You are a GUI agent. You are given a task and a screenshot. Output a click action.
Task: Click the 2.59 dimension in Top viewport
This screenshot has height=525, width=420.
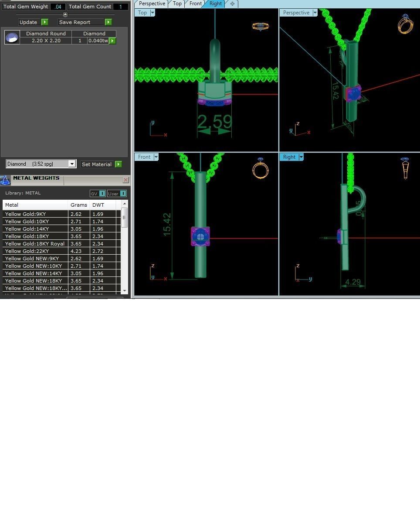click(x=214, y=122)
